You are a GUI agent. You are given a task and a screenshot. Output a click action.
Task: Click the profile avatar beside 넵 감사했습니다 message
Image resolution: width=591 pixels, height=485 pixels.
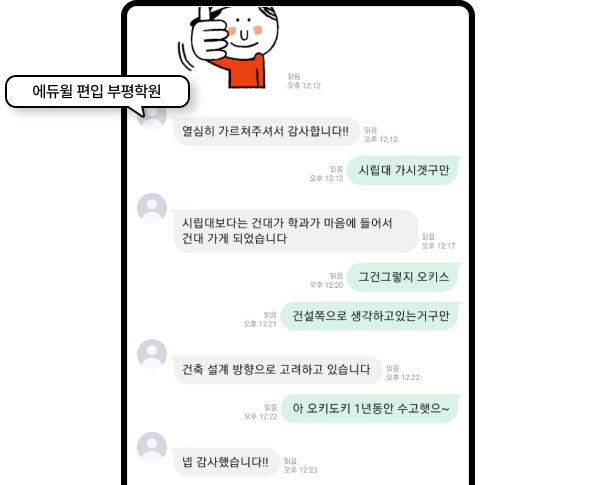(152, 447)
